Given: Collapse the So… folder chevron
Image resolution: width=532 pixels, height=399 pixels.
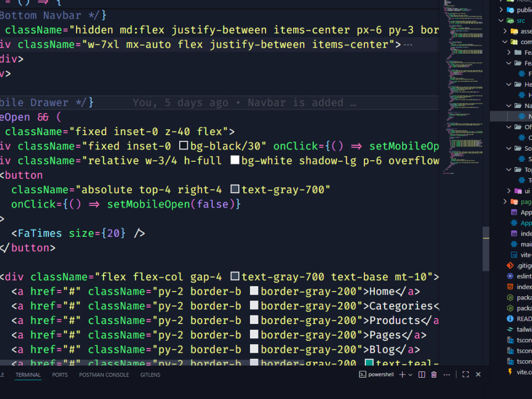Looking at the screenshot, I should [x=509, y=148].
